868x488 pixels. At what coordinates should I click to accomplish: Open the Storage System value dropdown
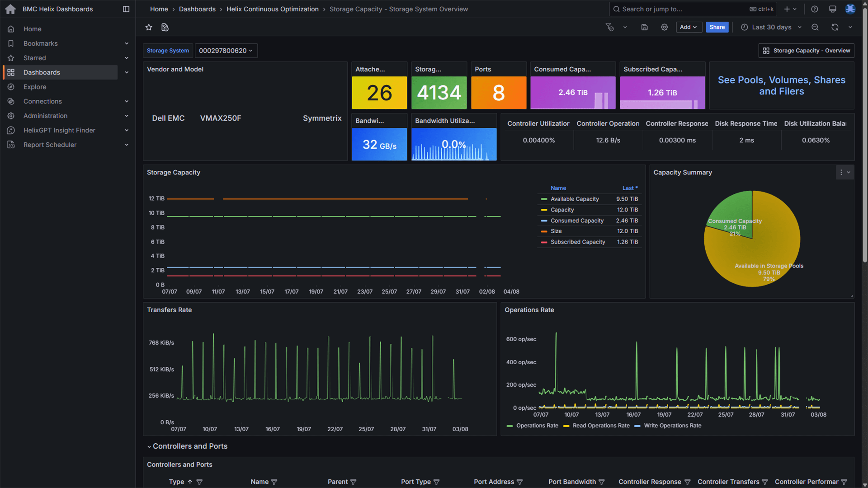[x=226, y=51]
